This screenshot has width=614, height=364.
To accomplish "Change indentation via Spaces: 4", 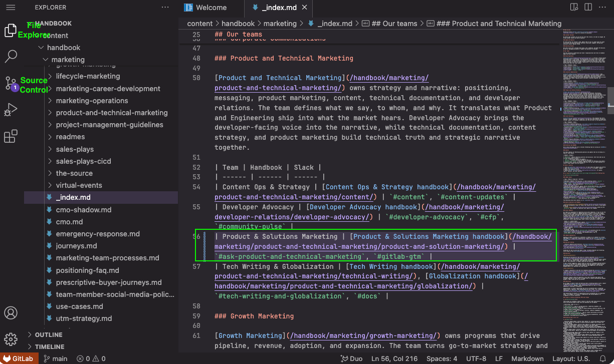I will pos(442,358).
